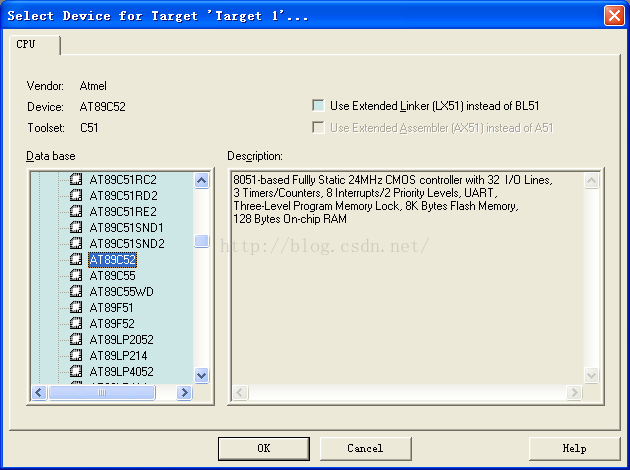Screen dimensions: 630x470
Task: Confirm selection with OK button
Action: (264, 449)
